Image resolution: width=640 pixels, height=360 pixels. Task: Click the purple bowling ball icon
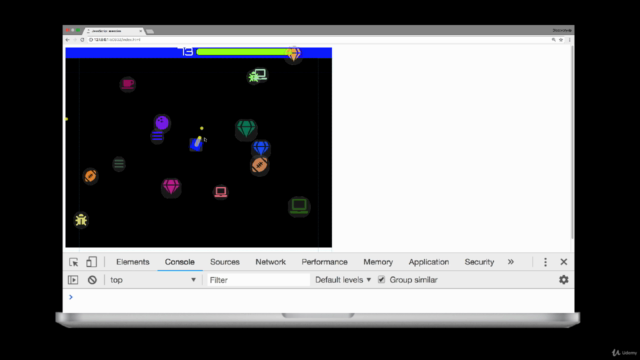pos(162,122)
